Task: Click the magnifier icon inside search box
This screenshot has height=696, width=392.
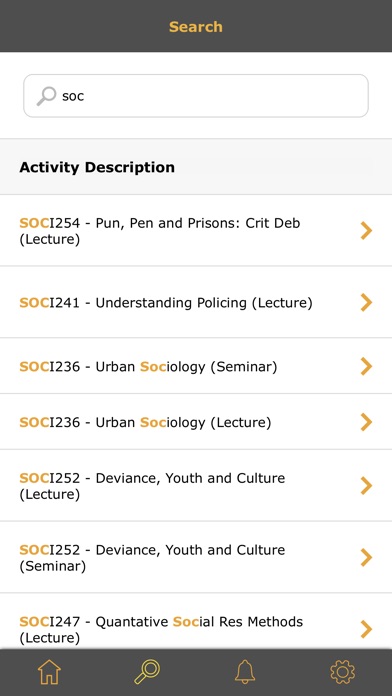Action: point(46,96)
